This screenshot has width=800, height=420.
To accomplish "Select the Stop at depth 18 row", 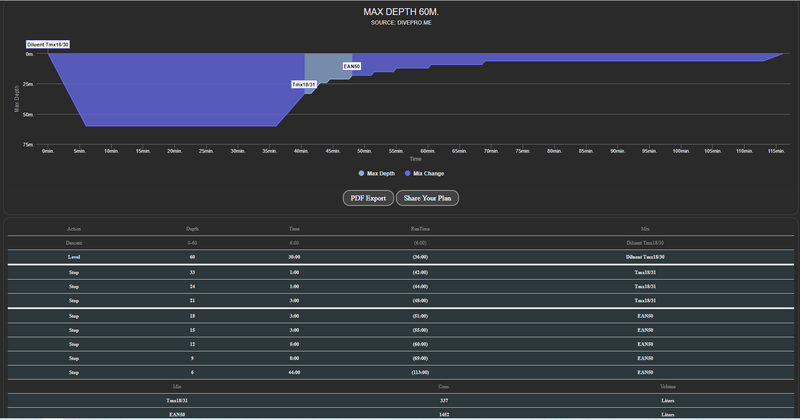I will pyautogui.click(x=400, y=314).
